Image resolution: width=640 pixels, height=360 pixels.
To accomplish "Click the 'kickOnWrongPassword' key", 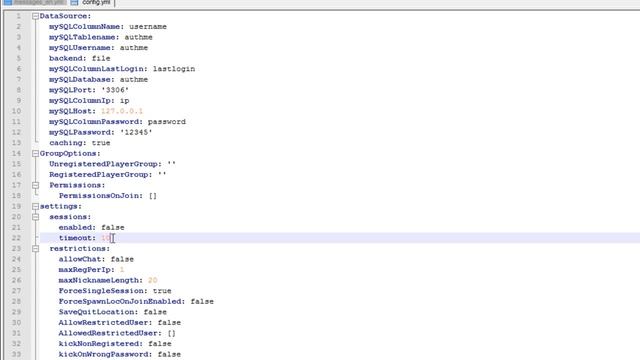I will click(103, 354).
